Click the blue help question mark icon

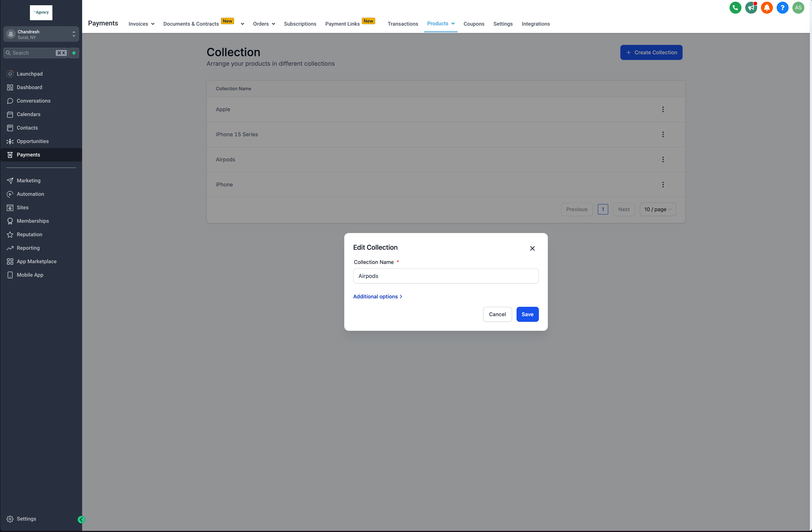point(782,7)
